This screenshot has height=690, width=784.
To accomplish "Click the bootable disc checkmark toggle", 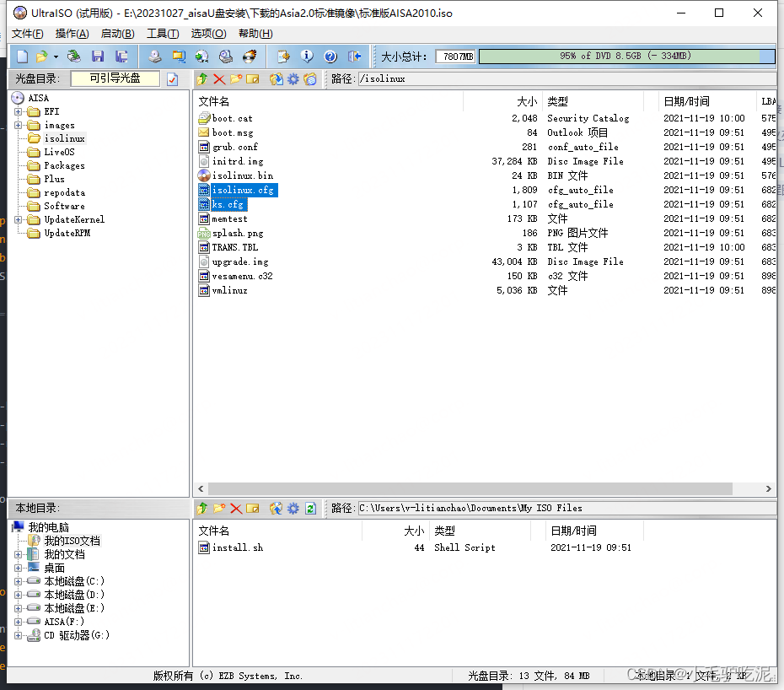I will point(170,78).
